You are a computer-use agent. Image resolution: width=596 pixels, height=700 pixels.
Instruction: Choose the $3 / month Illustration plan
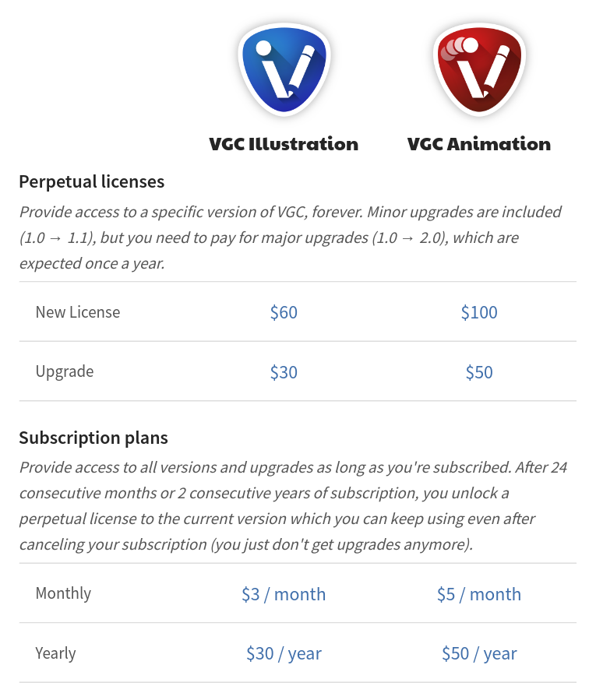[284, 595]
